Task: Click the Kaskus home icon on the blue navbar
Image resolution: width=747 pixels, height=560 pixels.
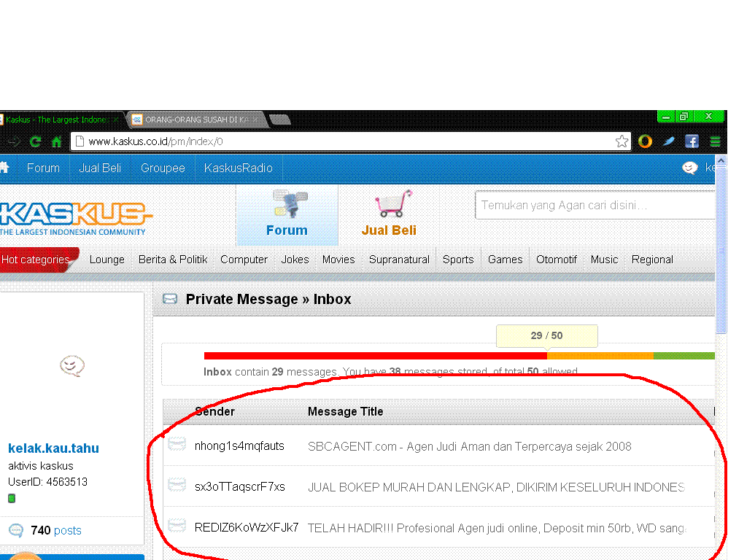Action: tap(6, 168)
